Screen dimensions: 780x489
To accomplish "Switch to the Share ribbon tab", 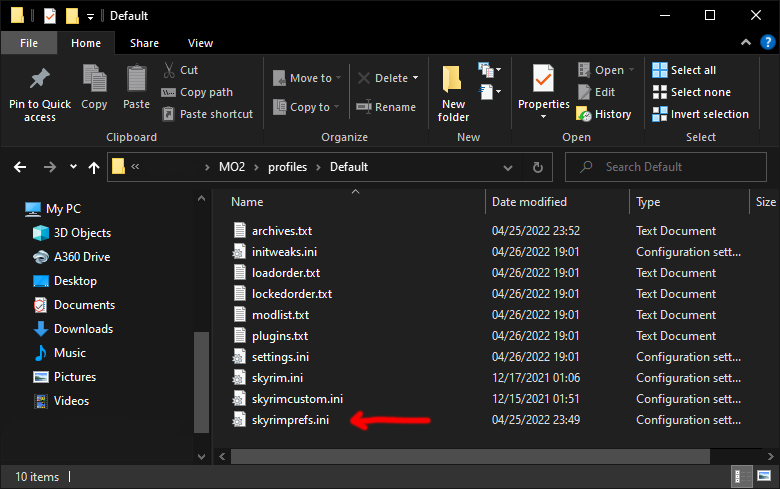I will 144,43.
